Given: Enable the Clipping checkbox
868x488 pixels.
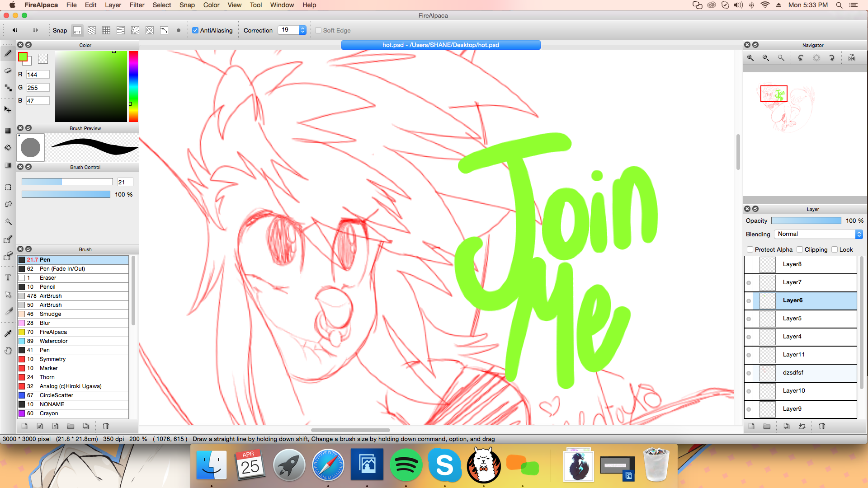Looking at the screenshot, I should [x=800, y=249].
